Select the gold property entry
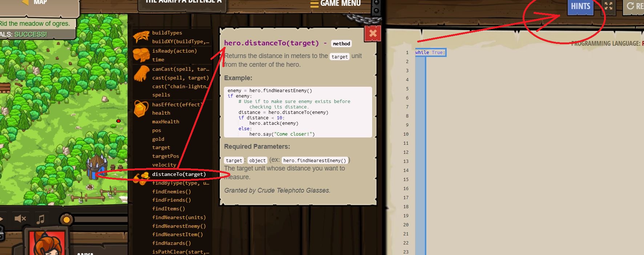The image size is (644, 255). point(158,139)
